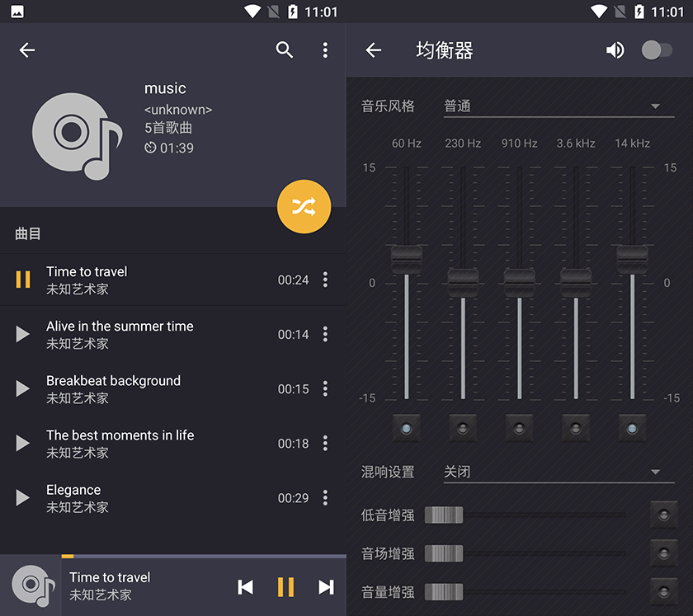Open options for Time to travel row

pyautogui.click(x=325, y=280)
